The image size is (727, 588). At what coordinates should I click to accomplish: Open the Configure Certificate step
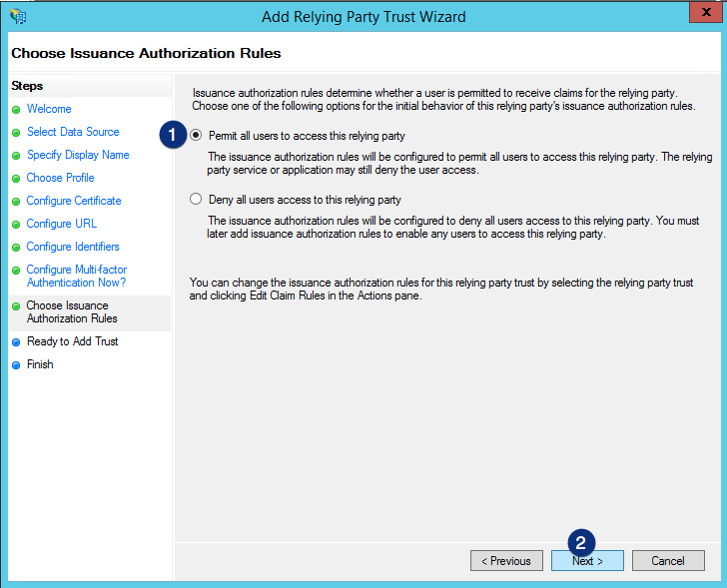[x=74, y=201]
